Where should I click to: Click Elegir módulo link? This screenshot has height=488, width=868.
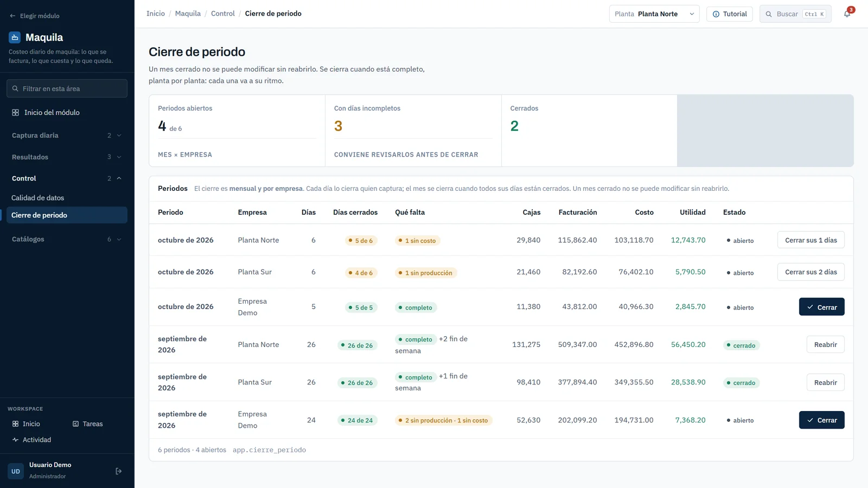[x=34, y=16]
